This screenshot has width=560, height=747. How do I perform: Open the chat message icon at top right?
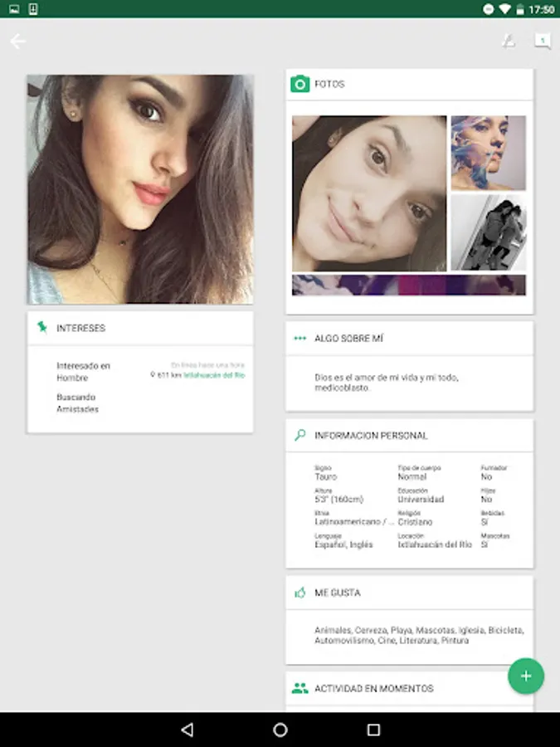(x=543, y=41)
